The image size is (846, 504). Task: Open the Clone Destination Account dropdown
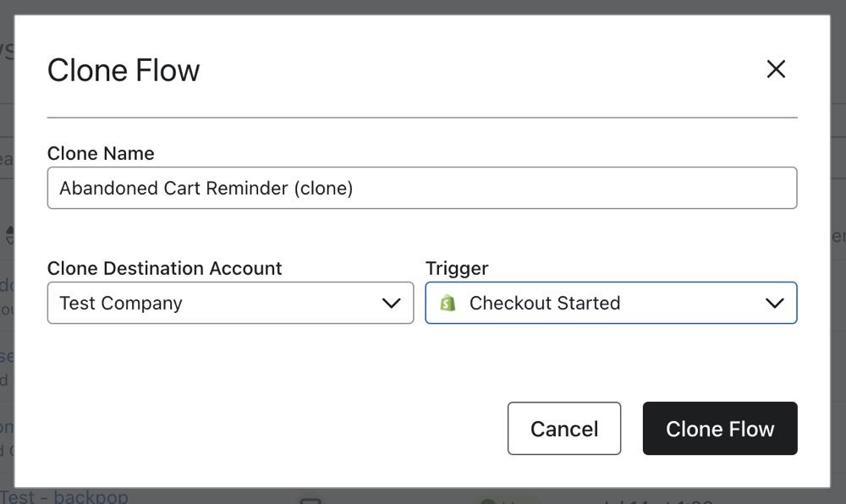pos(228,302)
